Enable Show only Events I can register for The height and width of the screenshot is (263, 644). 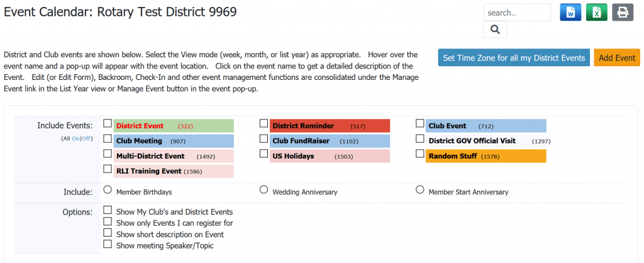pyautogui.click(x=108, y=221)
